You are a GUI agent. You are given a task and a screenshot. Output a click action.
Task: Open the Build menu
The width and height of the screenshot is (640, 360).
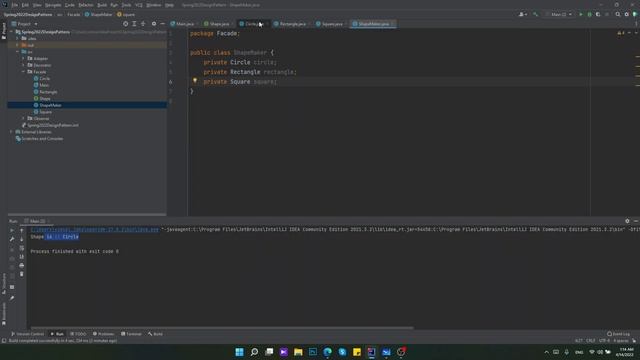(x=102, y=5)
